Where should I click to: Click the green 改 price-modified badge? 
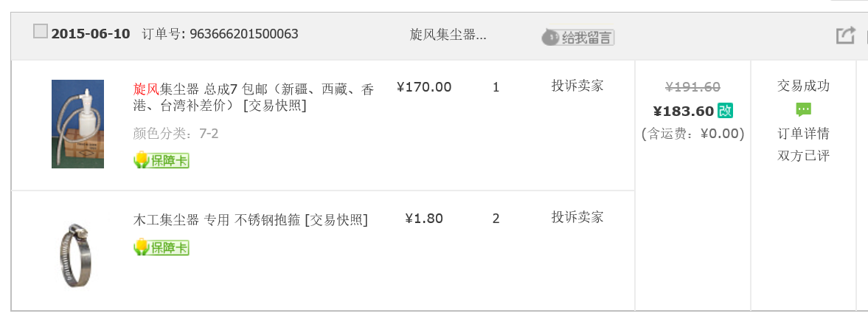(x=725, y=110)
